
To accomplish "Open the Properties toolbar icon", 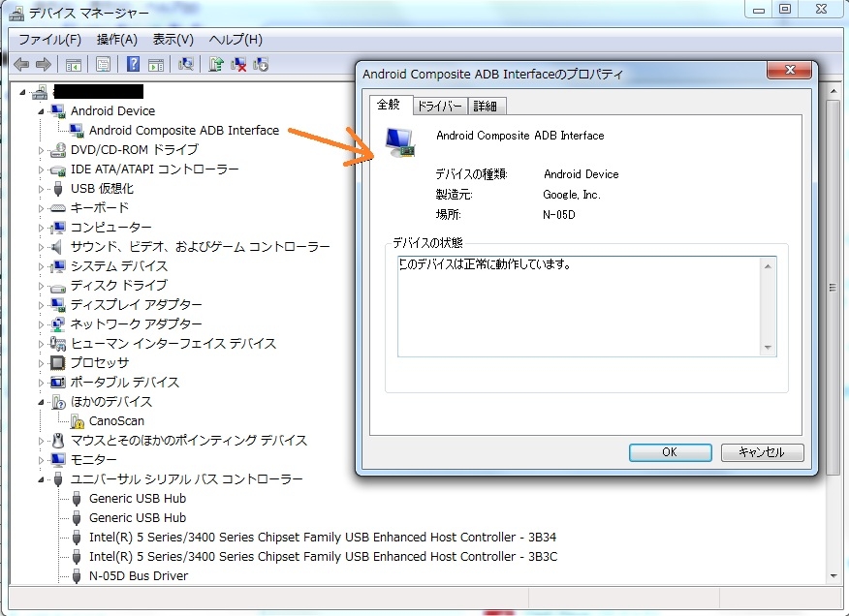I will click(103, 65).
